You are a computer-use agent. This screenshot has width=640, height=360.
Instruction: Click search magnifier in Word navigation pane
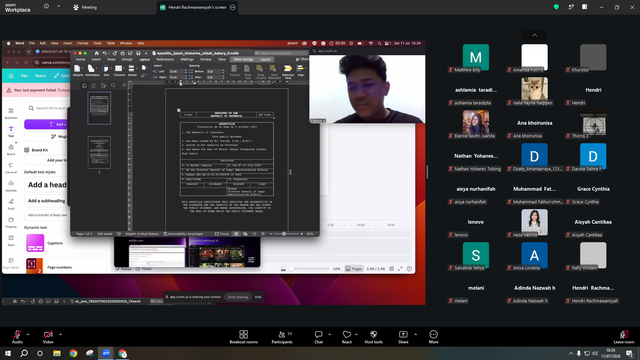(113, 85)
